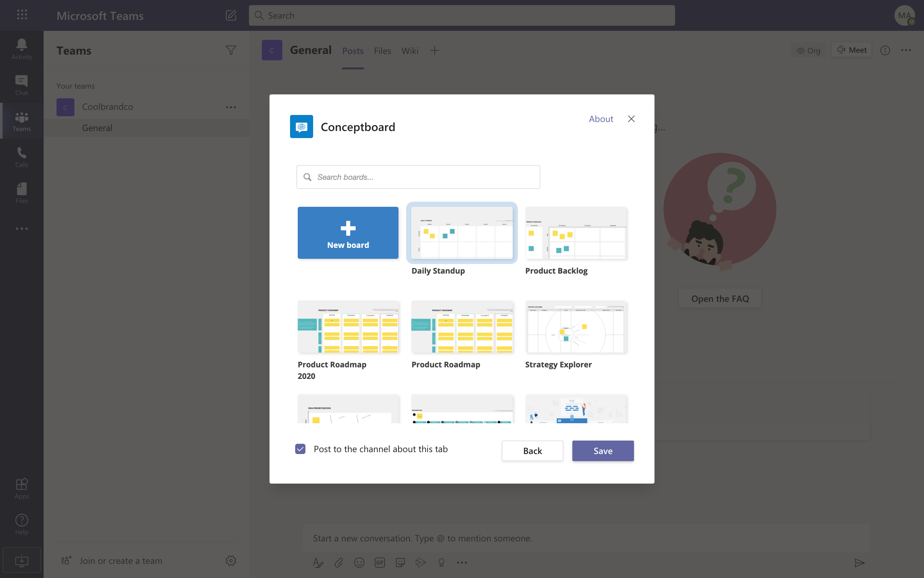The height and width of the screenshot is (578, 924).
Task: Toggle Post to the channel checkbox
Action: click(301, 449)
